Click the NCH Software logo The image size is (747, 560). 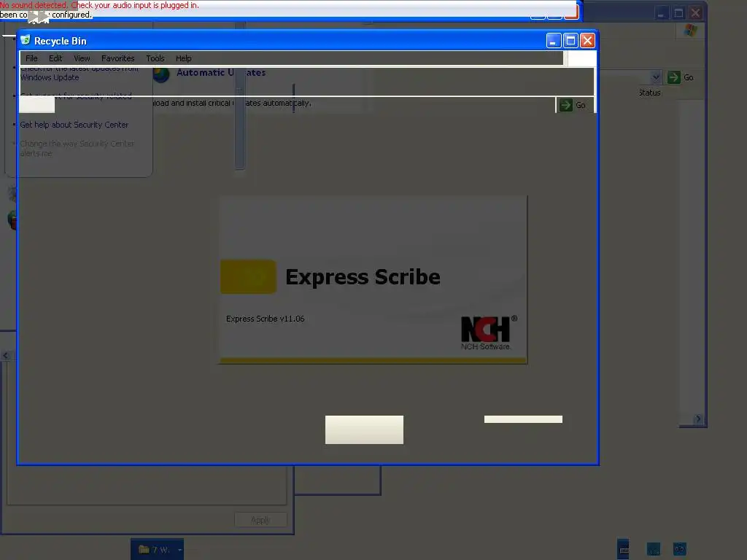[489, 332]
